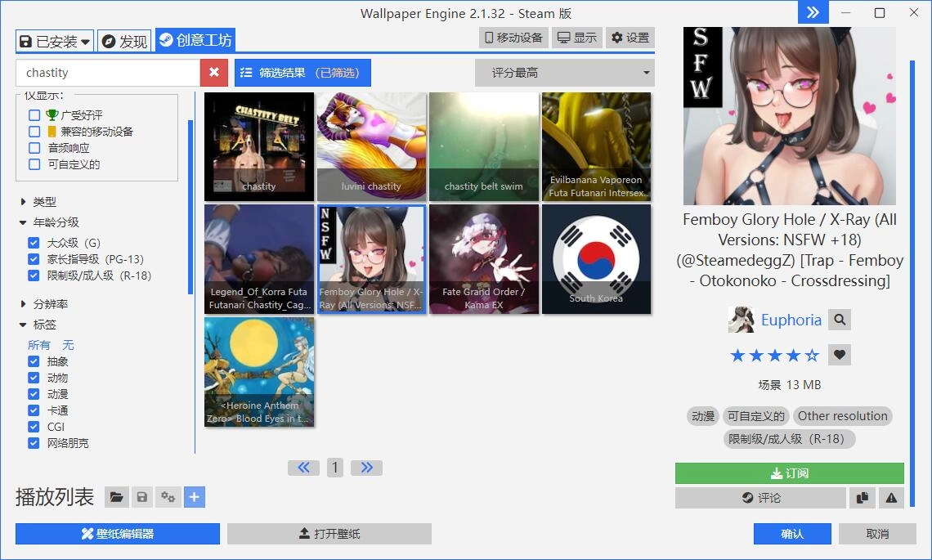Select the Fate Grand Order / Kama EX thumbnail
Image resolution: width=932 pixels, height=560 pixels.
click(x=484, y=259)
